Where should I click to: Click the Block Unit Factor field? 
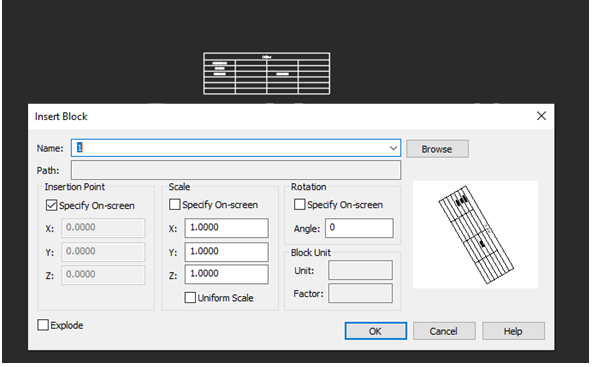[360, 293]
